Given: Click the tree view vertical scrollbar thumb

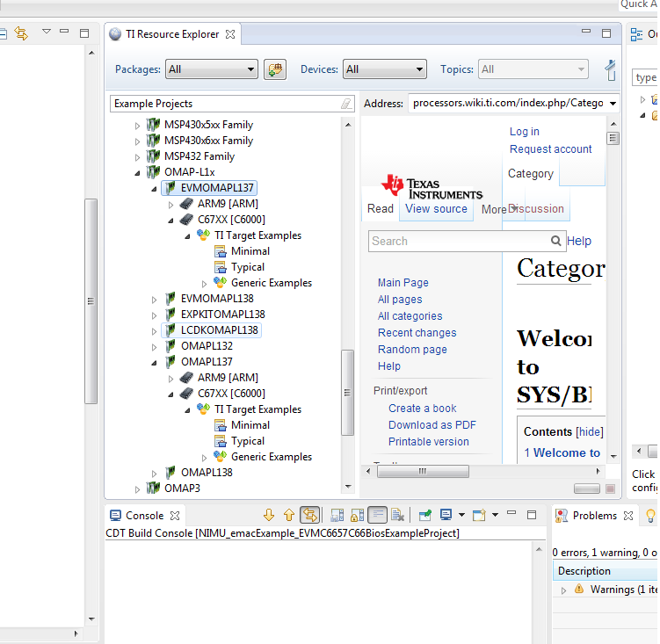Looking at the screenshot, I should point(347,393).
